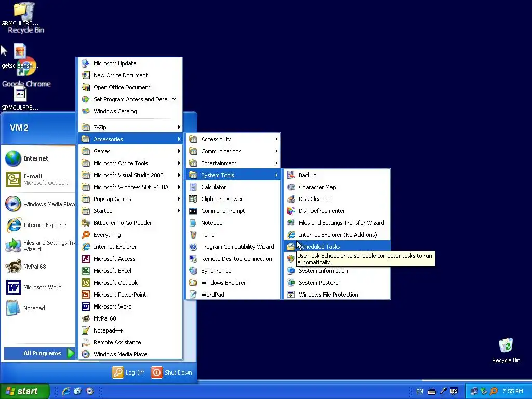
Task: Launch Notepad++
Action: click(130, 330)
